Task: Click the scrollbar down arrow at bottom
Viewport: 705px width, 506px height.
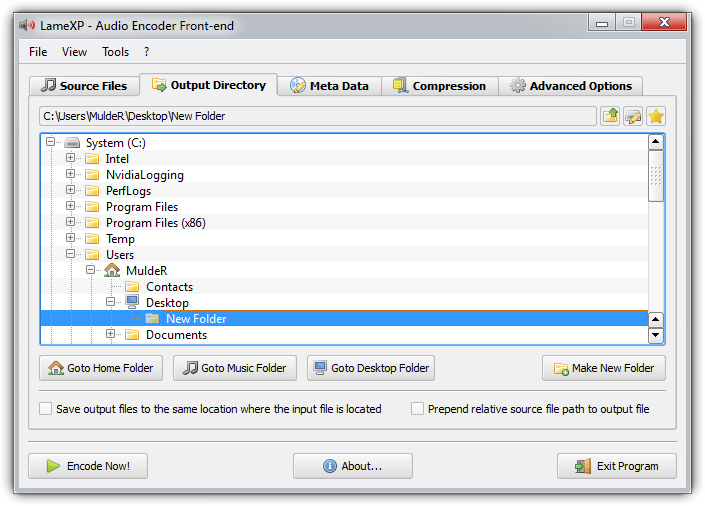Action: [x=656, y=335]
